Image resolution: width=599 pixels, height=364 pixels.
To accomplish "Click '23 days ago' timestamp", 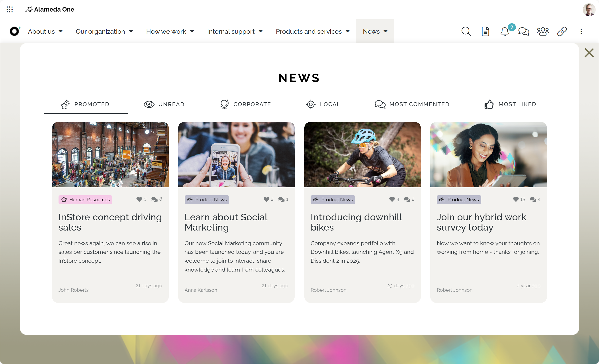I will (x=401, y=286).
